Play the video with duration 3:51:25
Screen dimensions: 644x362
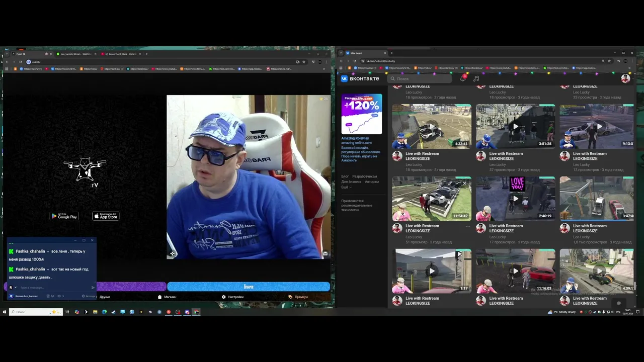(515, 126)
